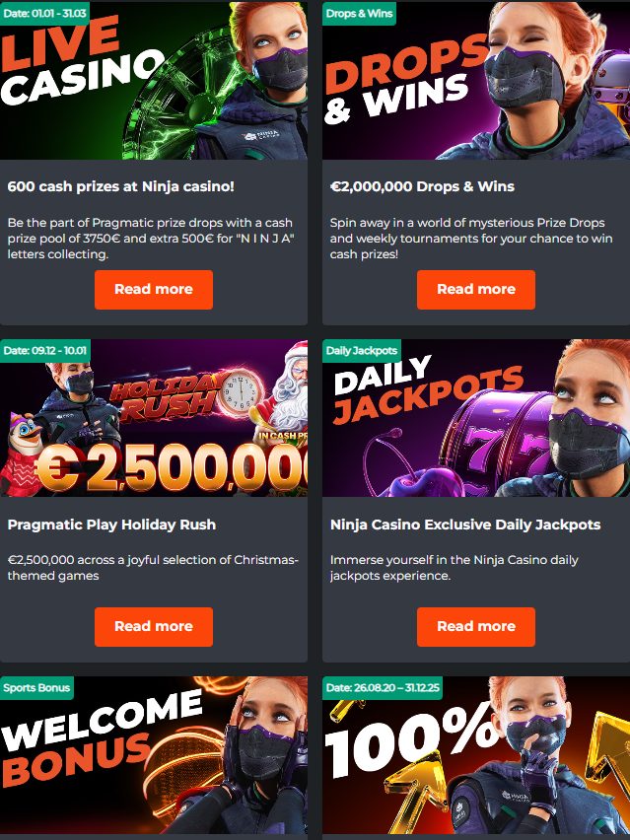Open the '€2,000,000 Drops & Wins' heading

pos(422,186)
